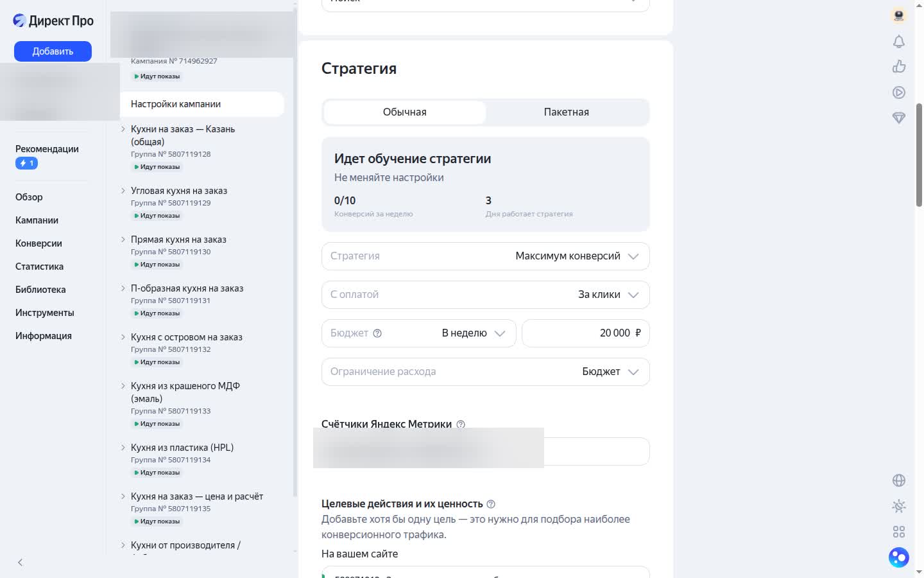Open the language globe icon
This screenshot has height=578, width=924.
click(x=899, y=480)
